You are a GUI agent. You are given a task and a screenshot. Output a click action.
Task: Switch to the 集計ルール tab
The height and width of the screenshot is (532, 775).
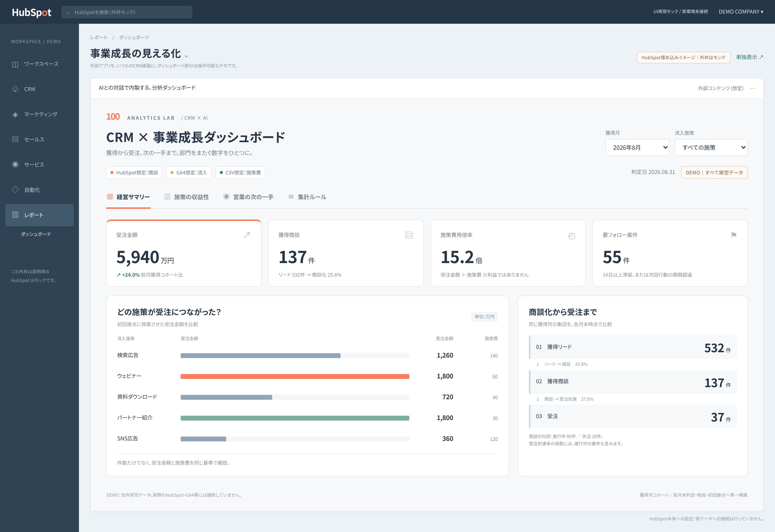[307, 197]
